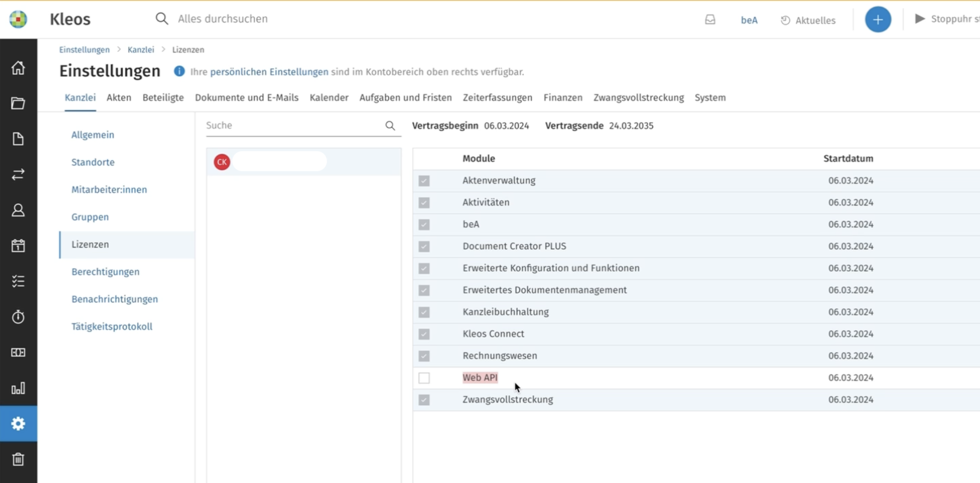
Task: Focus the Alles durchsuchen search field
Action: [x=223, y=19]
